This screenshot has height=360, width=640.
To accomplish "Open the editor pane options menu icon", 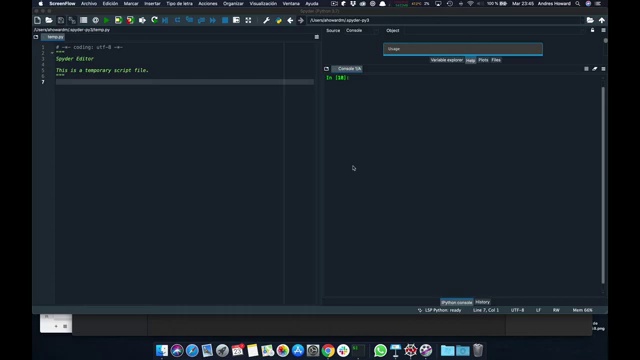I will (317, 37).
